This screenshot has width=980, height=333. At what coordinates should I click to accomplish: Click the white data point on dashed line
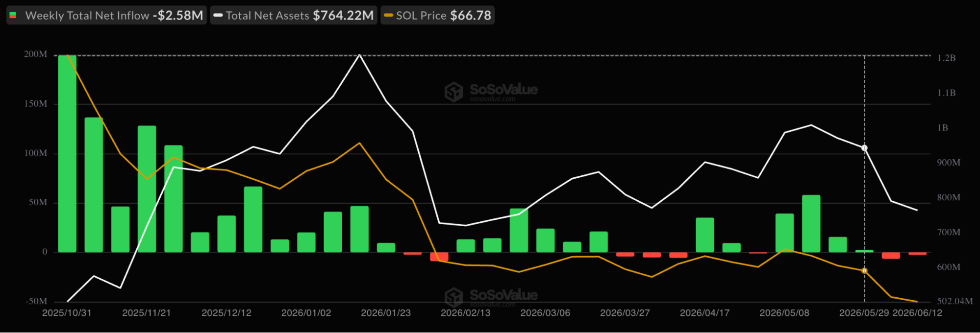click(864, 148)
